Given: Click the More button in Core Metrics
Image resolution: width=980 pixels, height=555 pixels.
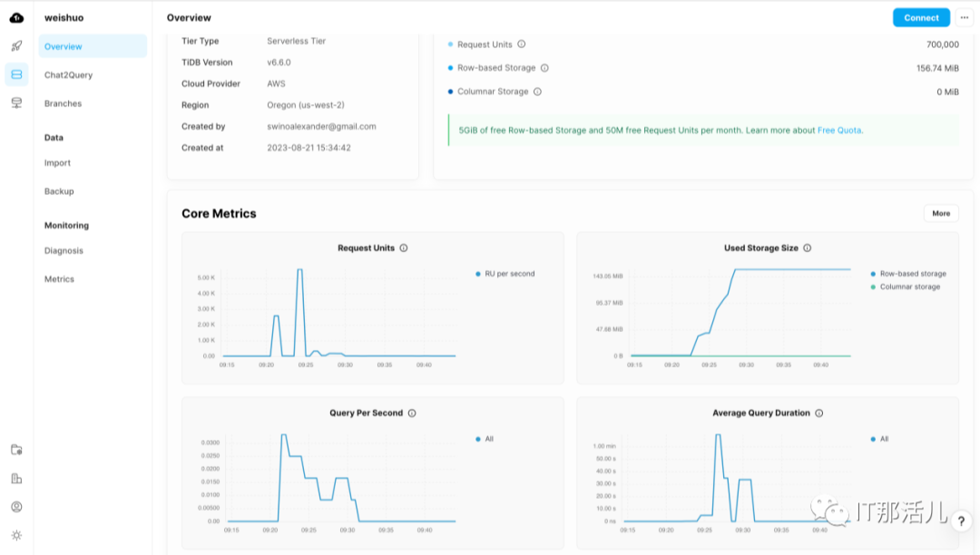Looking at the screenshot, I should [x=941, y=213].
